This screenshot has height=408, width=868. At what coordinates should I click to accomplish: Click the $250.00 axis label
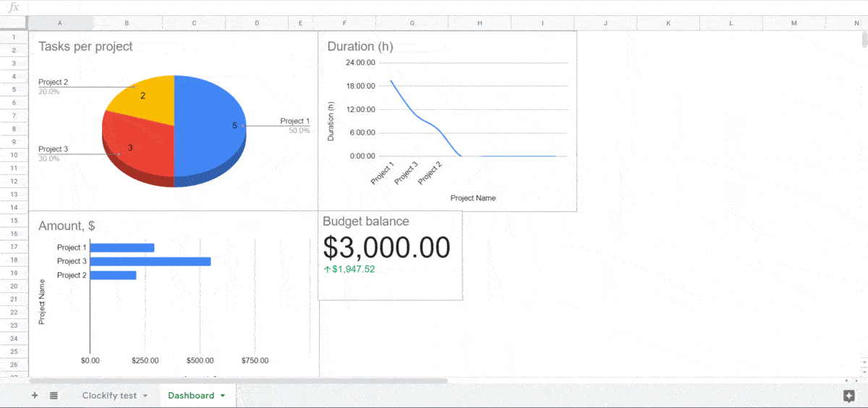[145, 360]
